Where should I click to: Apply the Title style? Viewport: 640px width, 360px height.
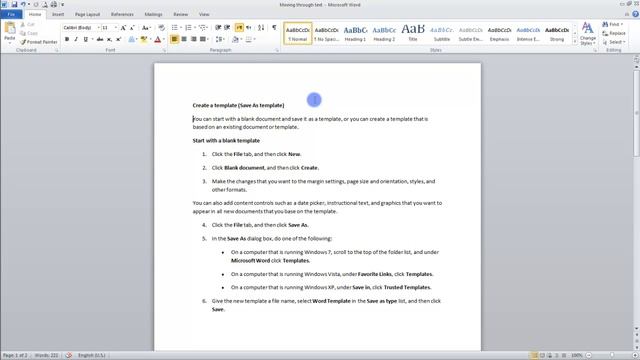413,33
